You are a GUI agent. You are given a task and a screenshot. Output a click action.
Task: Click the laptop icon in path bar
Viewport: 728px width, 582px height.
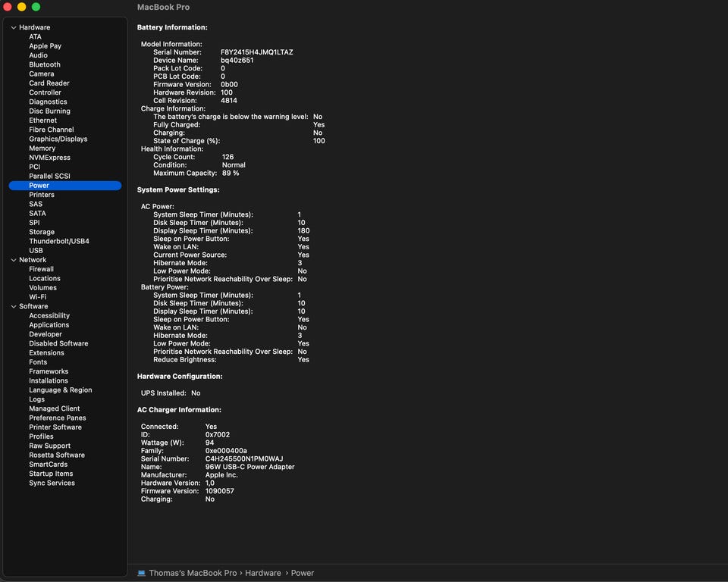point(141,573)
